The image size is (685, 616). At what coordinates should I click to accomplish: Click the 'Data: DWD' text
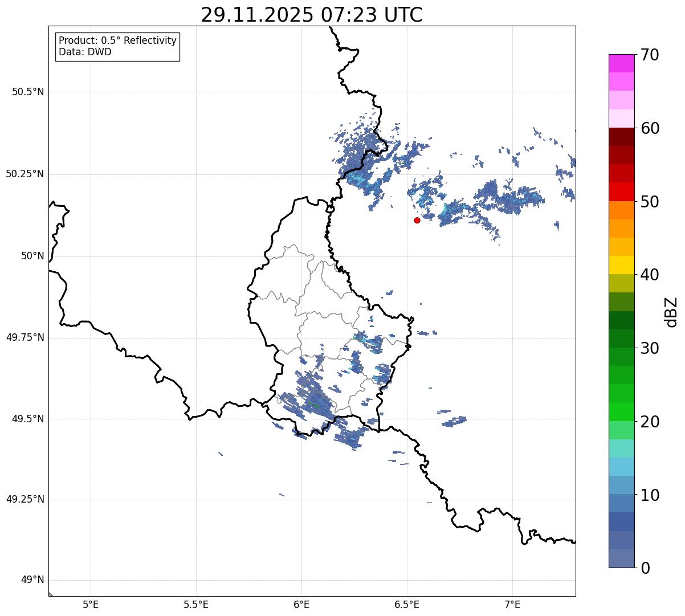(85, 52)
